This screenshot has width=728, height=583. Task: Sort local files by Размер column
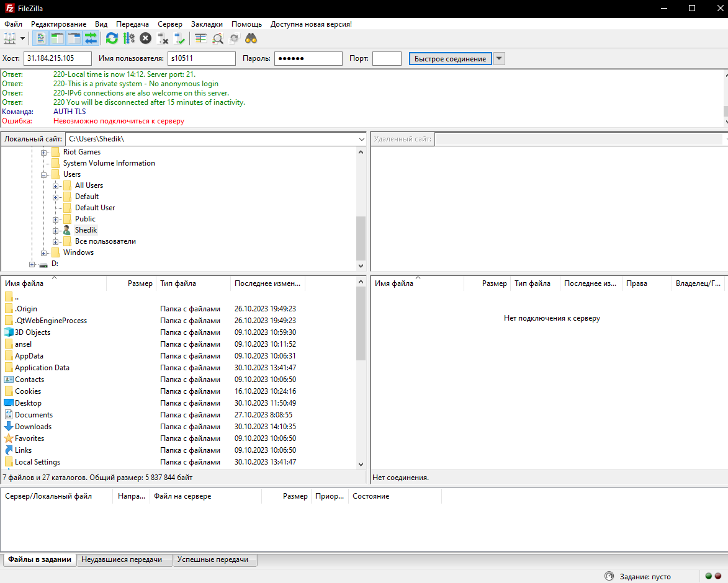click(x=131, y=283)
